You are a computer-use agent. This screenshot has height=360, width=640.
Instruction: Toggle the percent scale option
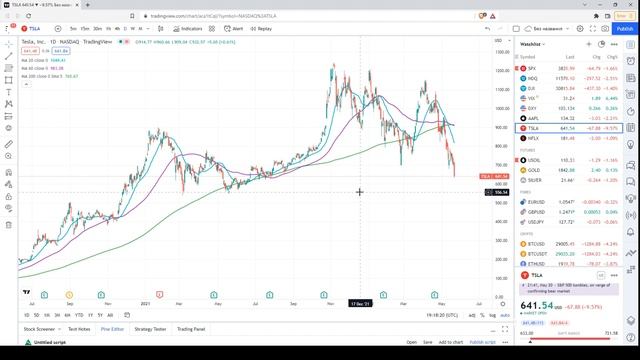click(x=482, y=315)
